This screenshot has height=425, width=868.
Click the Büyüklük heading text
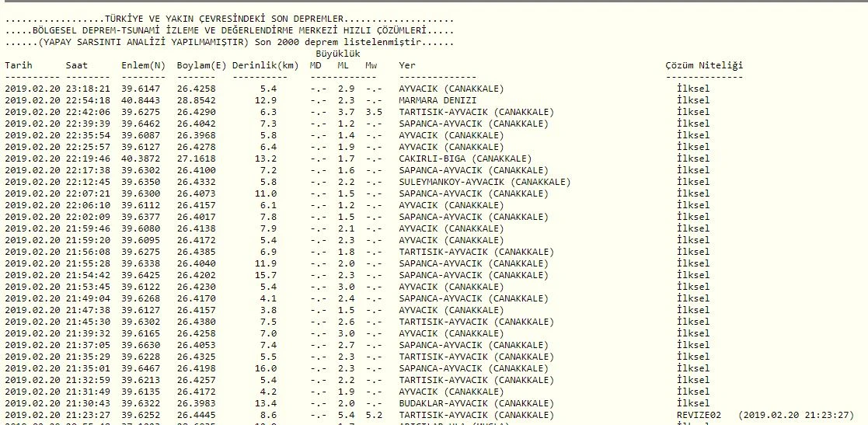tap(336, 54)
